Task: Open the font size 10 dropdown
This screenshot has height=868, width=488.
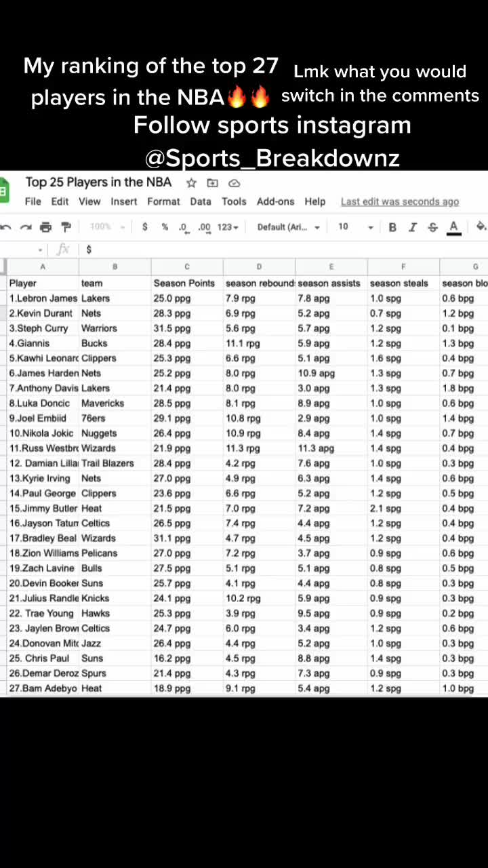Action: click(x=355, y=227)
